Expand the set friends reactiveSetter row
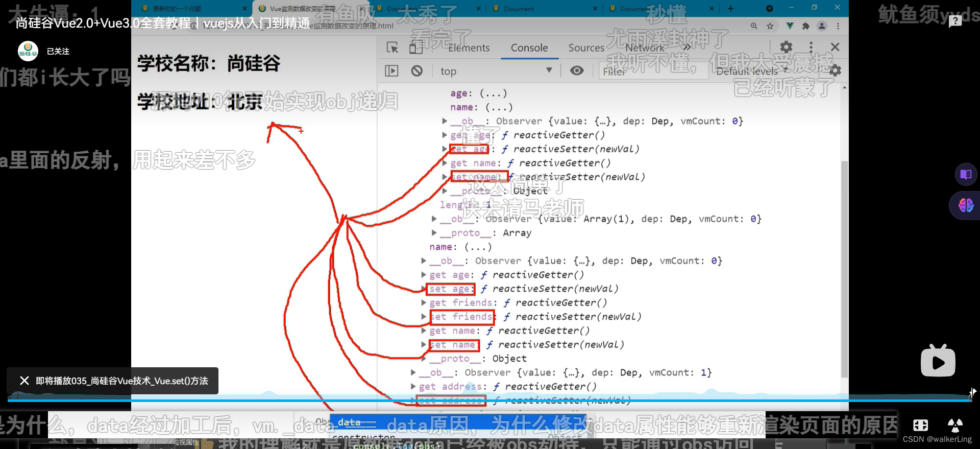 tap(424, 317)
